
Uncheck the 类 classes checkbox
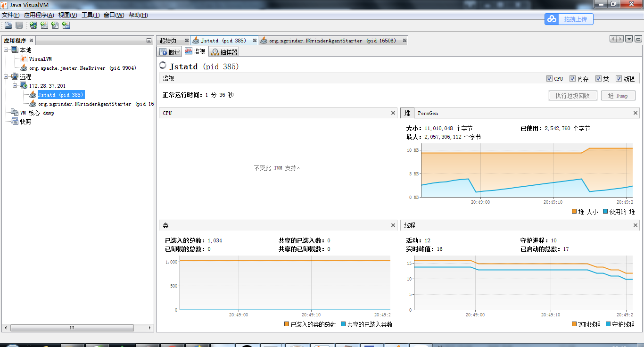pyautogui.click(x=598, y=79)
